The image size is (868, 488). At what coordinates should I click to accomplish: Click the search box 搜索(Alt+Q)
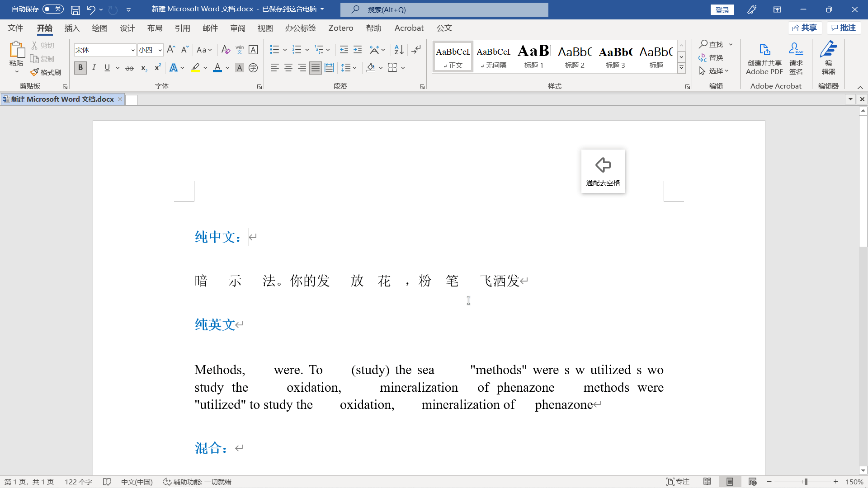click(x=444, y=9)
